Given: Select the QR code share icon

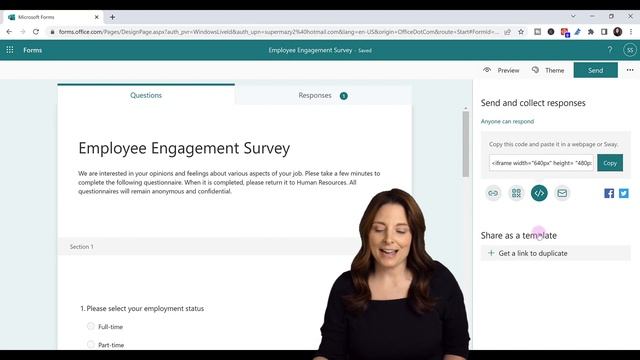Looking at the screenshot, I should (x=516, y=193).
